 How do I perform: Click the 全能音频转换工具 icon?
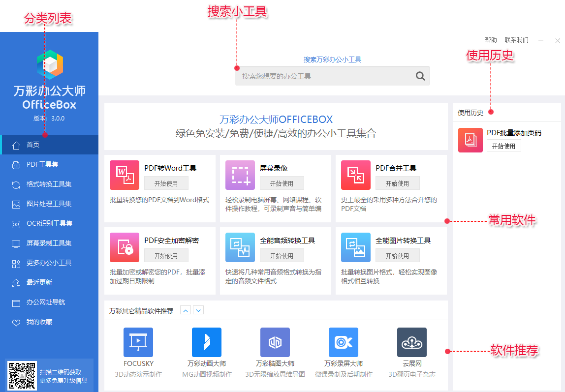tap(240, 247)
